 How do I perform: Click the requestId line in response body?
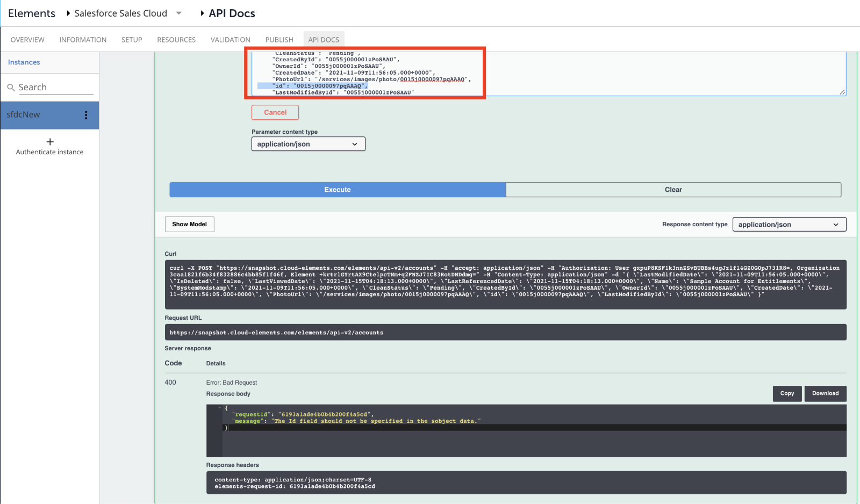click(x=303, y=414)
